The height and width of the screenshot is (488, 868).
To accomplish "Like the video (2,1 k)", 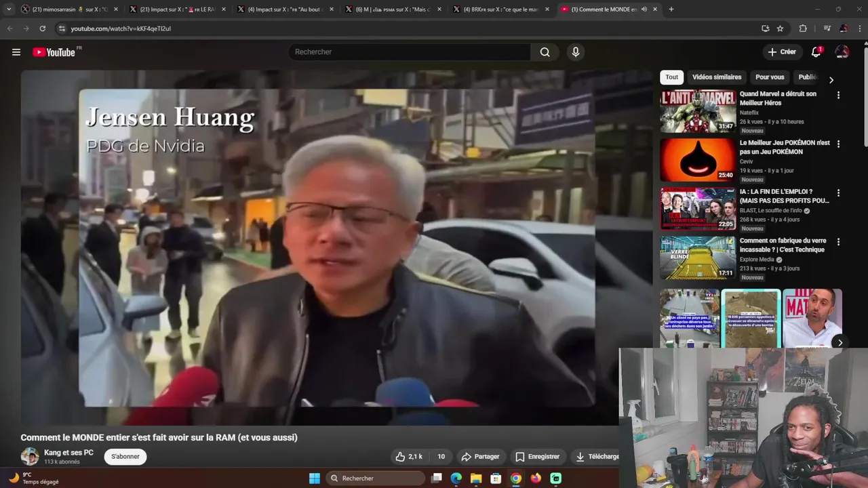I will (x=409, y=457).
